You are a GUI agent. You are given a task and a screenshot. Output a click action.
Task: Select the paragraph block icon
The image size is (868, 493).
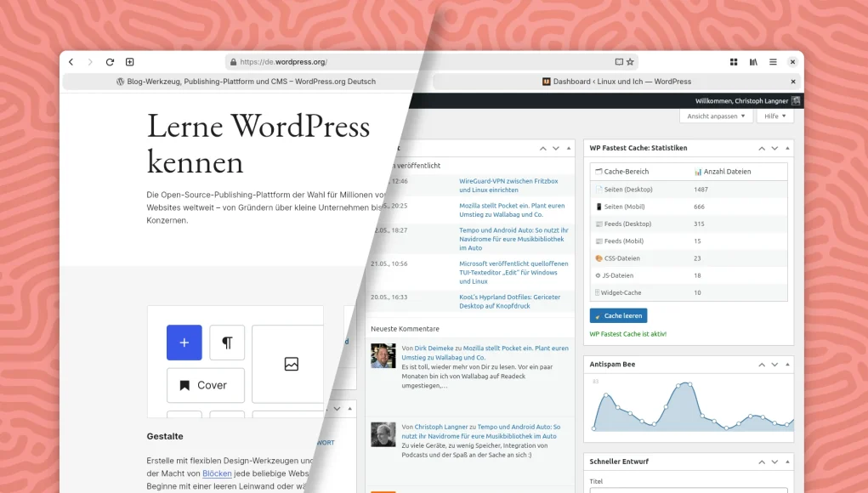227,343
